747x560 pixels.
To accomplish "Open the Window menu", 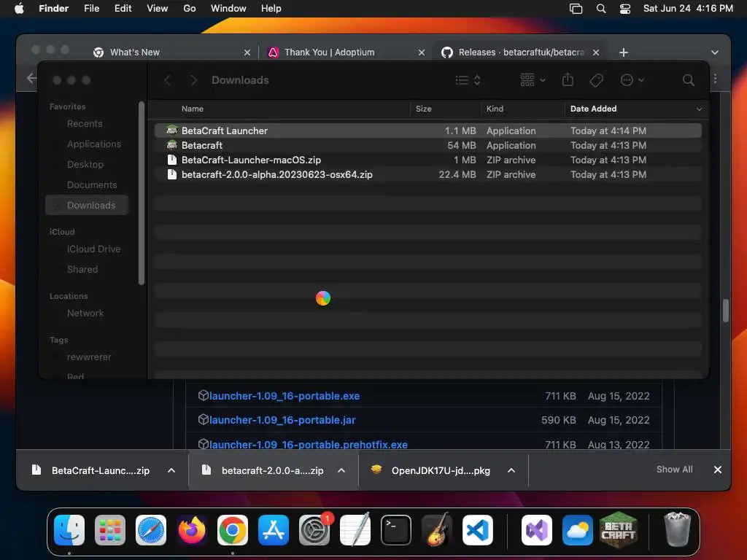I will 228,9.
